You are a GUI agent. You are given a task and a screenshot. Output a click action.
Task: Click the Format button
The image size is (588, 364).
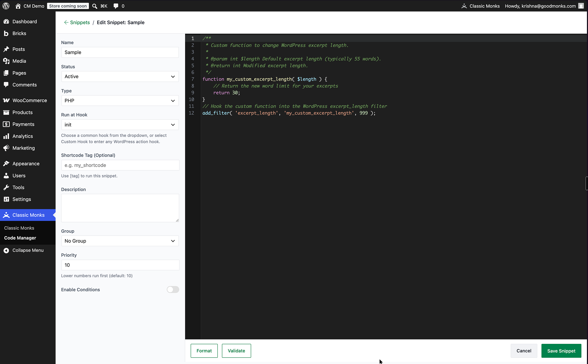click(204, 351)
